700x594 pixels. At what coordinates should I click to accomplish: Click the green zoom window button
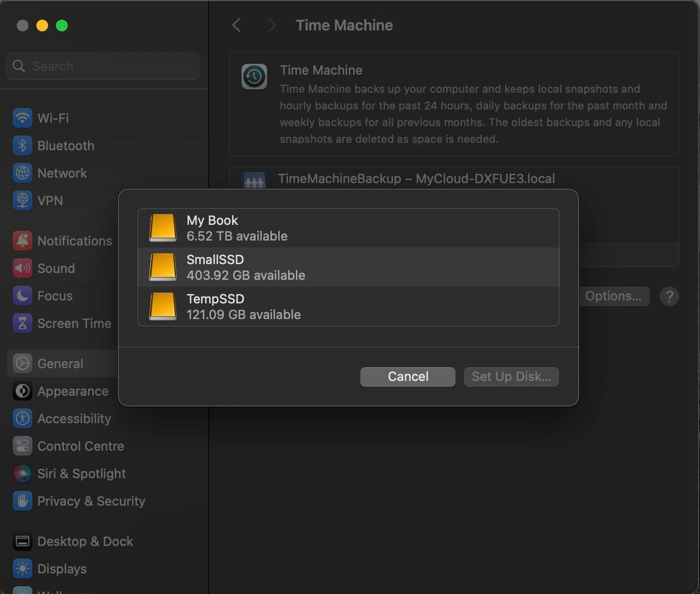tap(62, 26)
